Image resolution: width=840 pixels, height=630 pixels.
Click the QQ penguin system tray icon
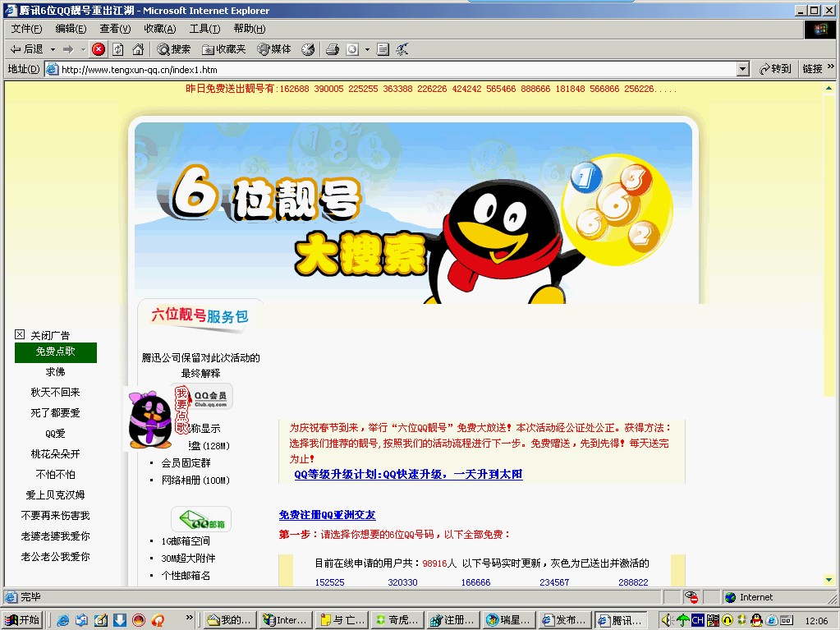pos(756,620)
